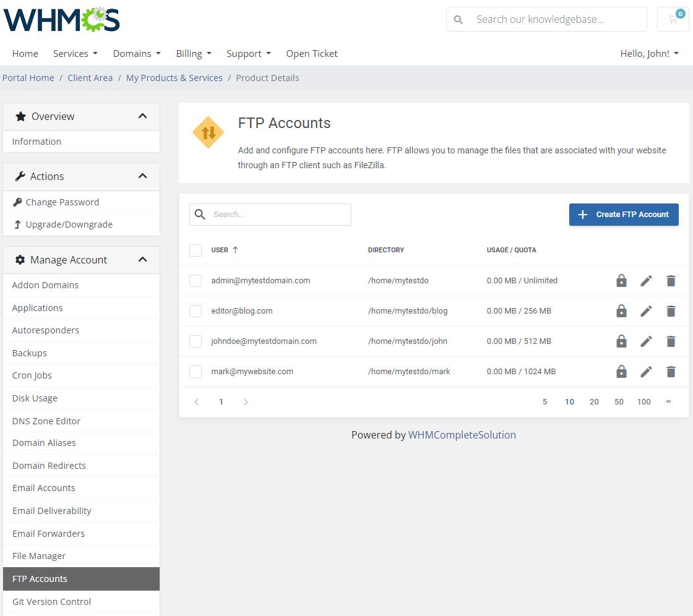693x616 pixels.
Task: Open the Support dropdown menu
Action: 248,53
